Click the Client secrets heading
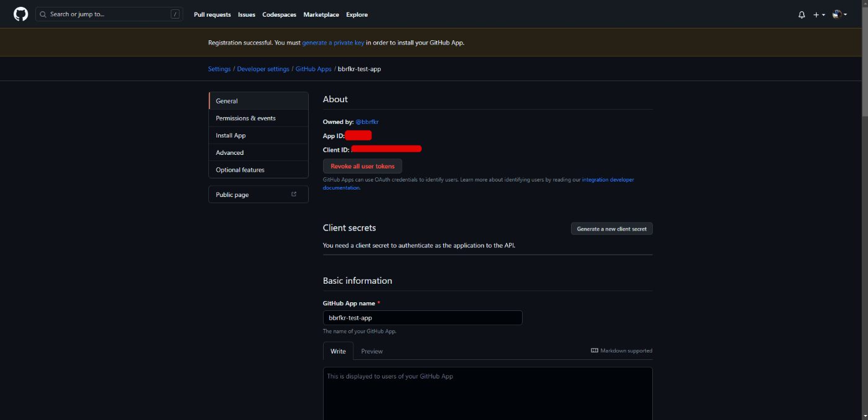868x420 pixels. [x=350, y=228]
